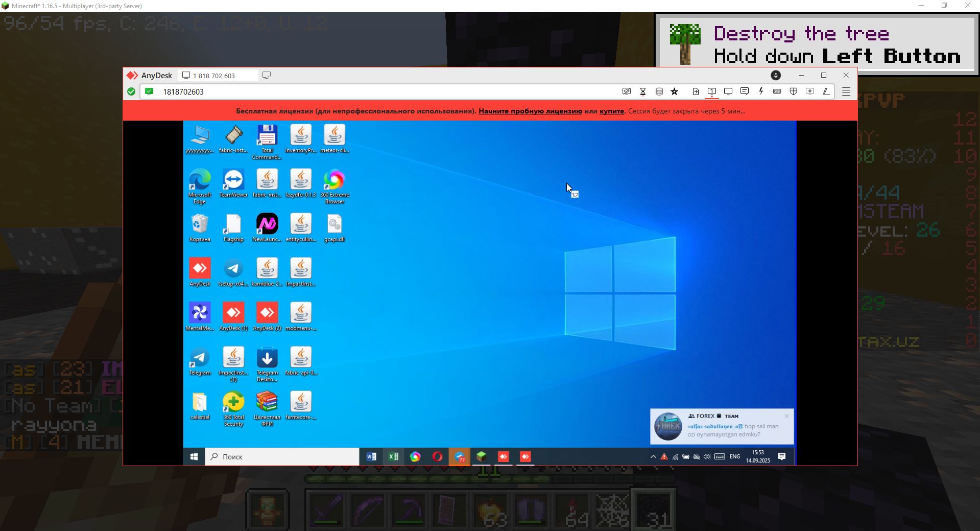Dismiss the FOREX TEAM notification popup

click(x=786, y=416)
